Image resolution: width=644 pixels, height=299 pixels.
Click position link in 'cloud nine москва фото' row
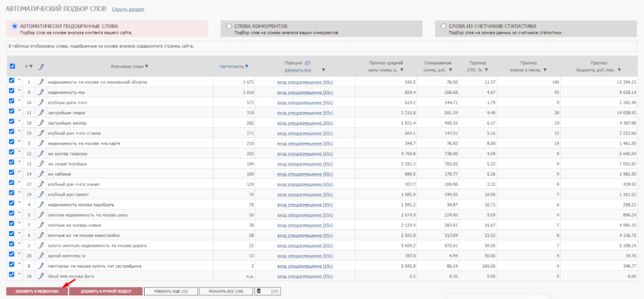click(305, 276)
